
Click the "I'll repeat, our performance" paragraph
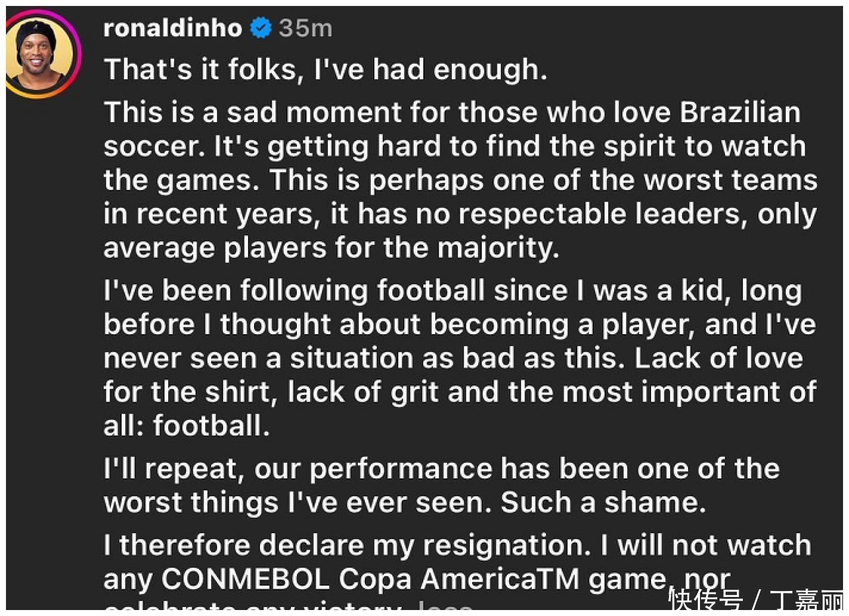click(441, 485)
